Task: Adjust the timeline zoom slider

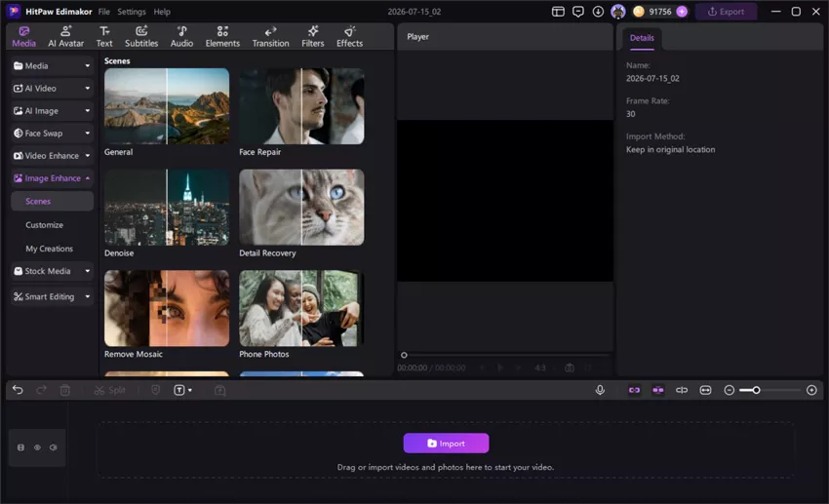Action: pos(756,390)
